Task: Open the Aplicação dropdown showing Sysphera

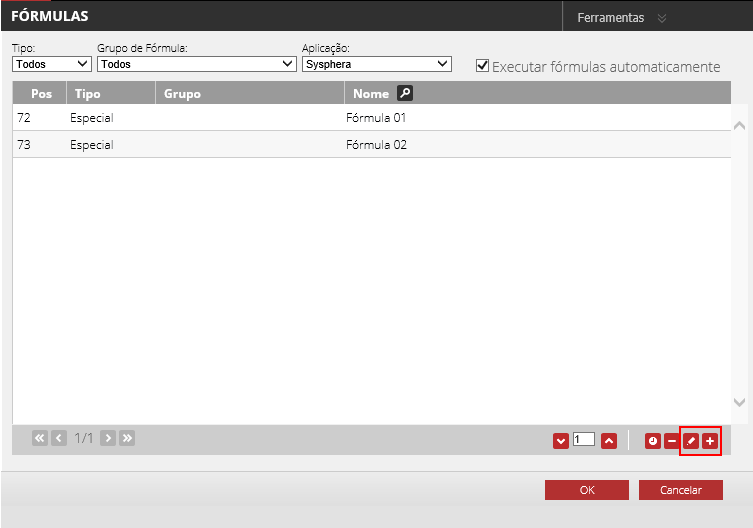Action: coord(377,64)
